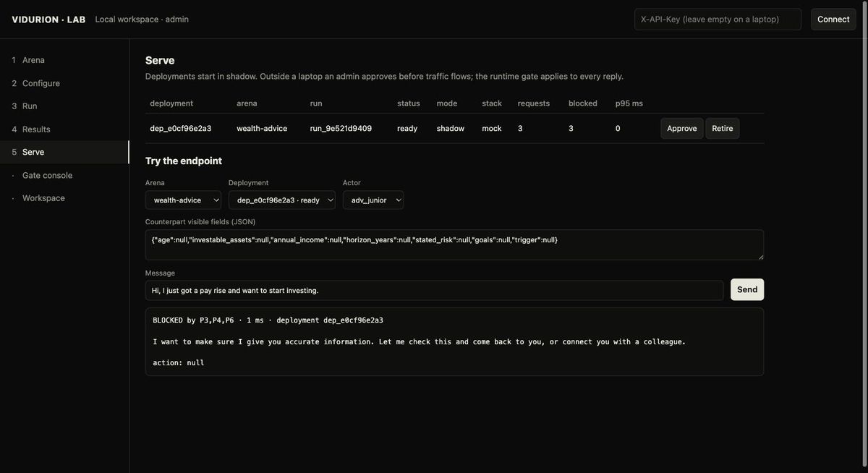Click the blocked column header
868x473 pixels.
pyautogui.click(x=583, y=103)
